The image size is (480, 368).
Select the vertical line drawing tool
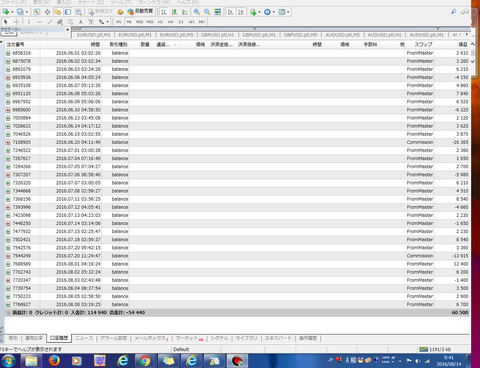click(x=29, y=22)
